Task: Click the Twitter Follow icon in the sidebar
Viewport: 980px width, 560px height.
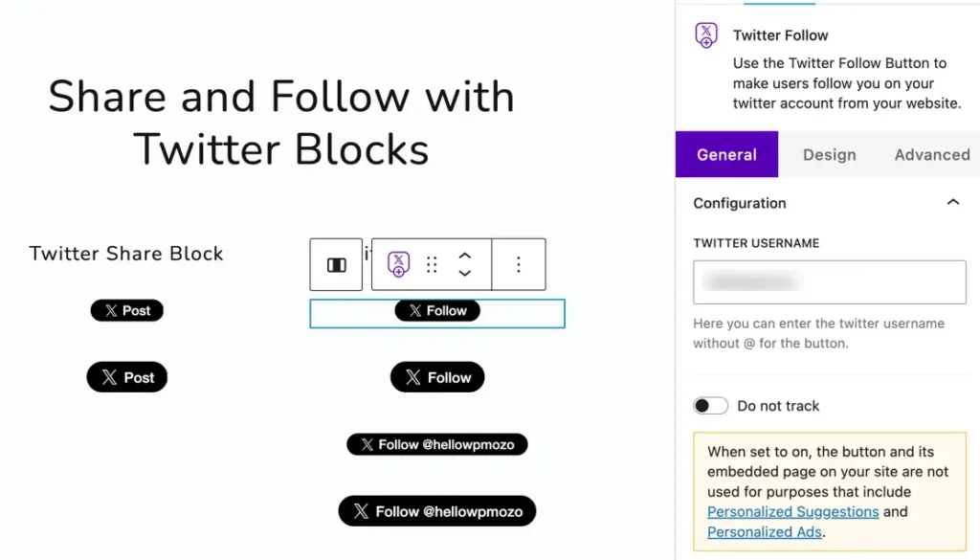Action: (x=706, y=36)
